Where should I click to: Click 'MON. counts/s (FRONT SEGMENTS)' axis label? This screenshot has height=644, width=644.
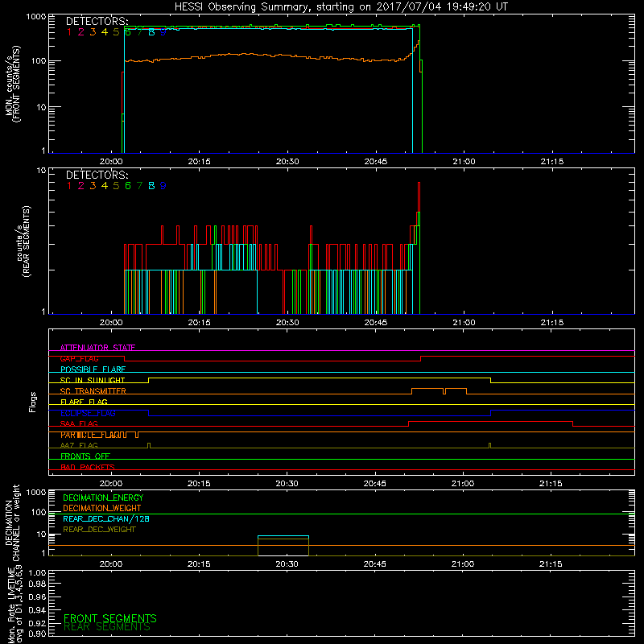[x=13, y=84]
